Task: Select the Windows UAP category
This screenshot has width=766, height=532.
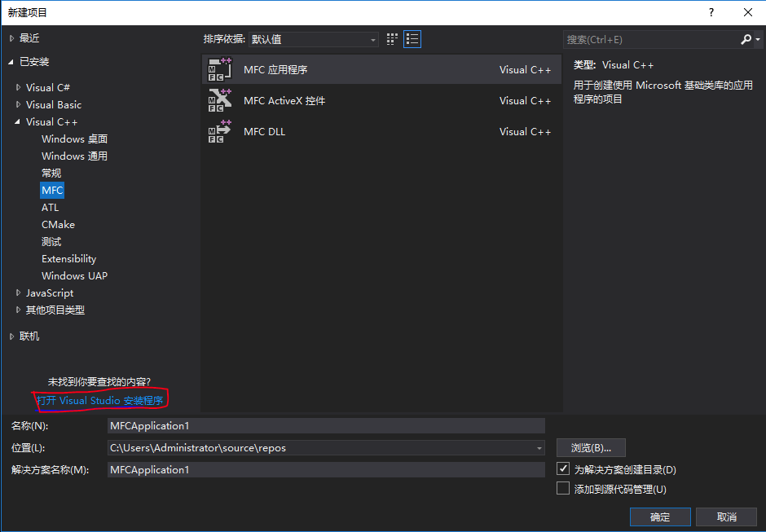Action: (x=75, y=275)
